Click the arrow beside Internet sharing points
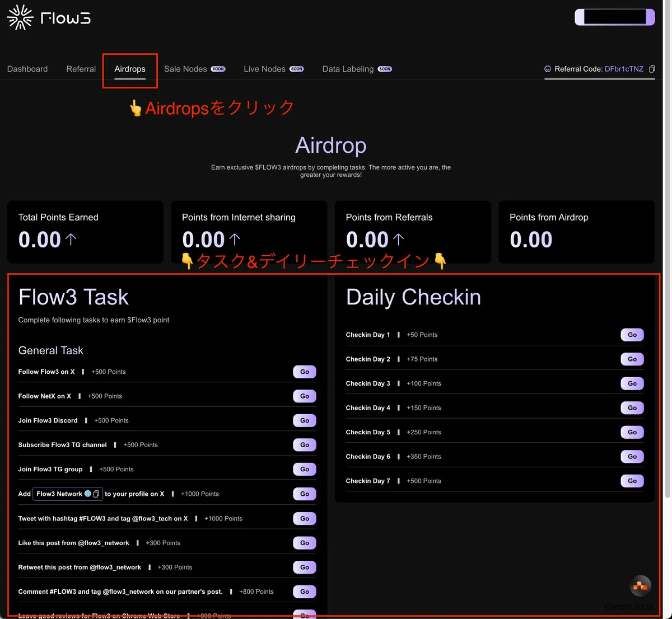 pyautogui.click(x=235, y=240)
